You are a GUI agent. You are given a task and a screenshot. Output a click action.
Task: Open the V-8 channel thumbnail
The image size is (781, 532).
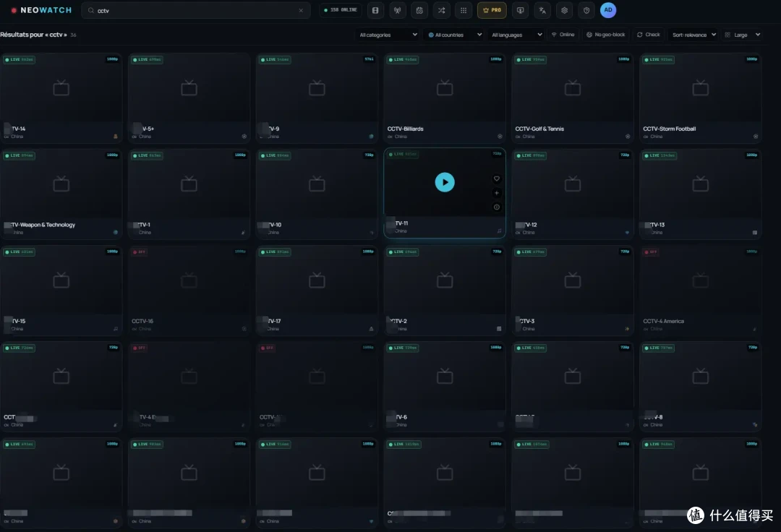(700, 377)
